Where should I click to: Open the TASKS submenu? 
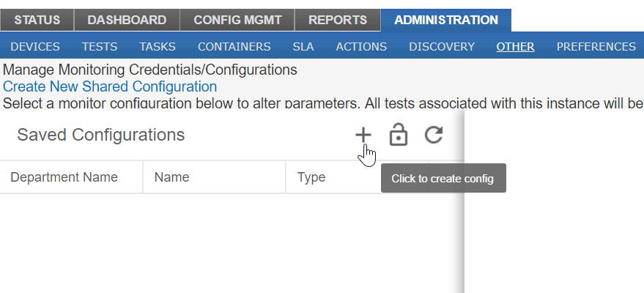158,47
